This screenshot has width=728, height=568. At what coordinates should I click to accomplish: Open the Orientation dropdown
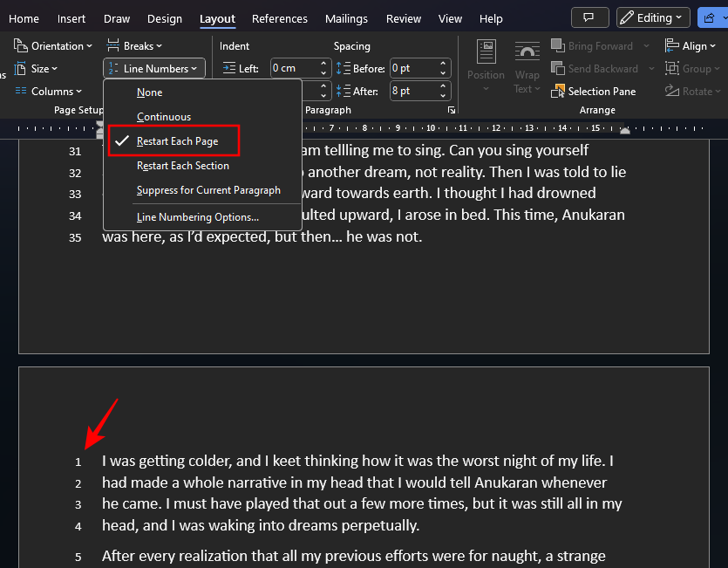pos(53,46)
